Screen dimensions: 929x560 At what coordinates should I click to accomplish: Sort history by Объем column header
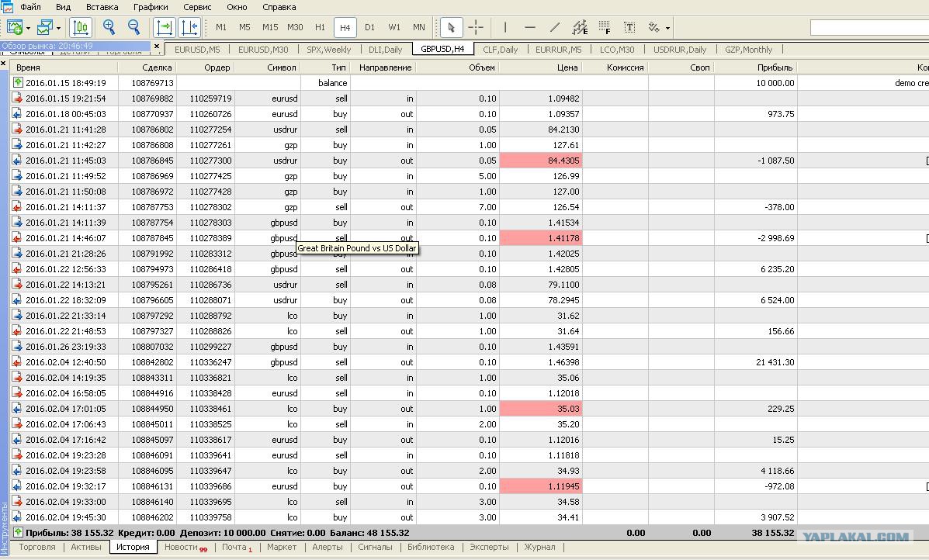[457, 67]
